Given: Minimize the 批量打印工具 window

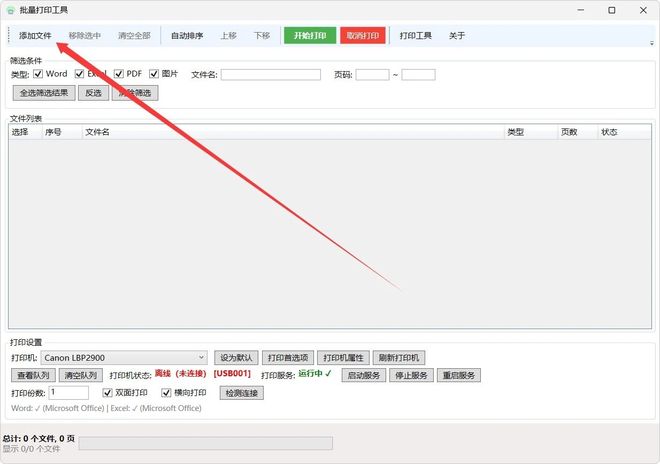Looking at the screenshot, I should [581, 10].
